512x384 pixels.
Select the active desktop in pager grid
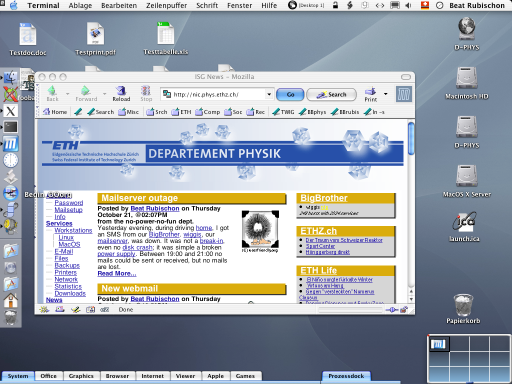pyautogui.click(x=439, y=344)
